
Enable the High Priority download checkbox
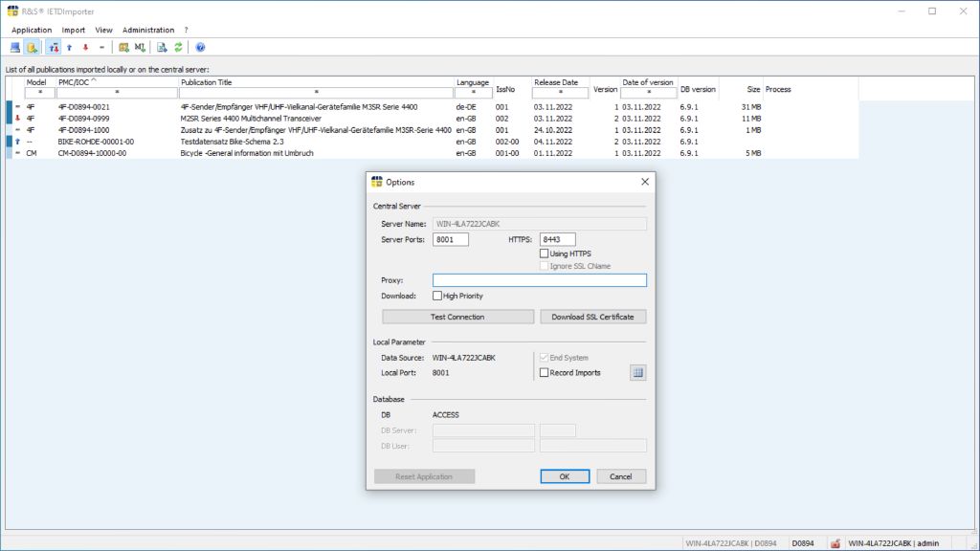tap(436, 296)
